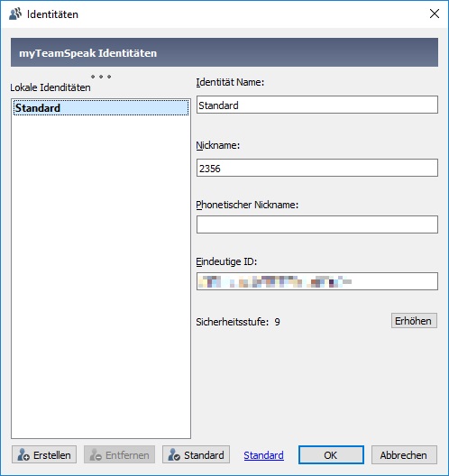This screenshot has height=476, width=449.
Task: Click the myTeamSpeak Identitäten header banner
Action: (224, 52)
